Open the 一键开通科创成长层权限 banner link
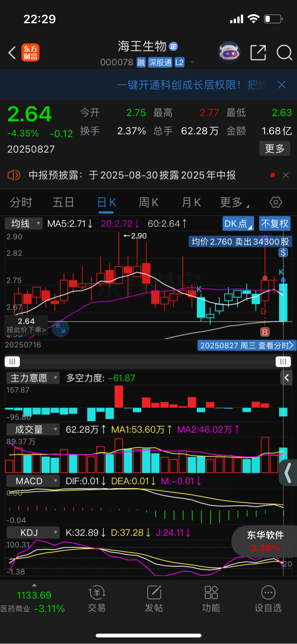 (191, 85)
